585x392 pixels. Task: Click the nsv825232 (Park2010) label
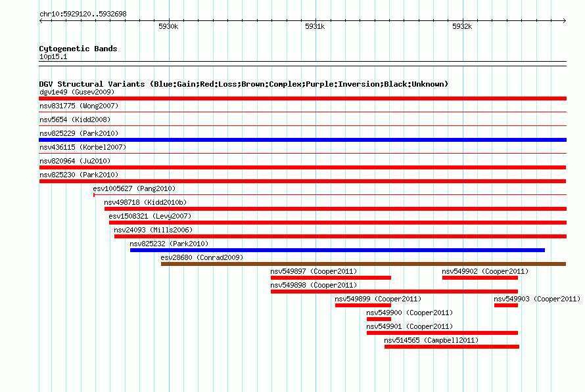pyautogui.click(x=169, y=244)
